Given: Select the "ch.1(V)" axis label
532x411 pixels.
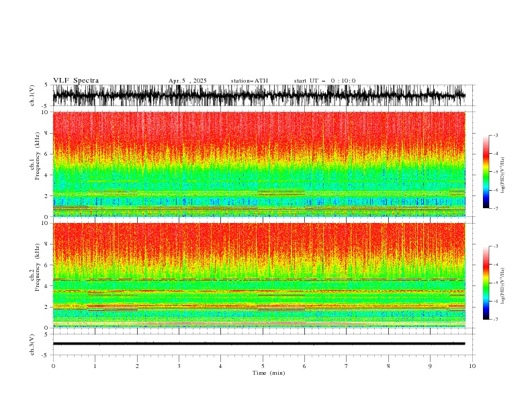Looking at the screenshot, I should pos(32,95).
